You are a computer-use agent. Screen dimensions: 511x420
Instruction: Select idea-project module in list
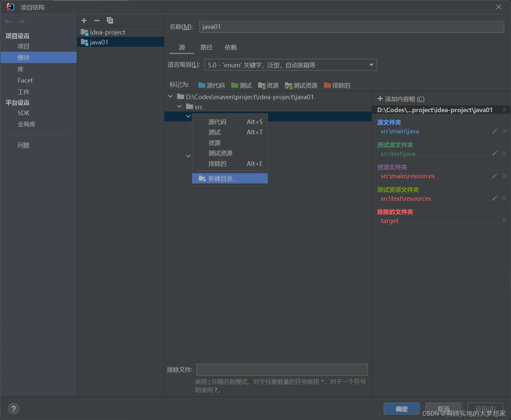pyautogui.click(x=121, y=32)
